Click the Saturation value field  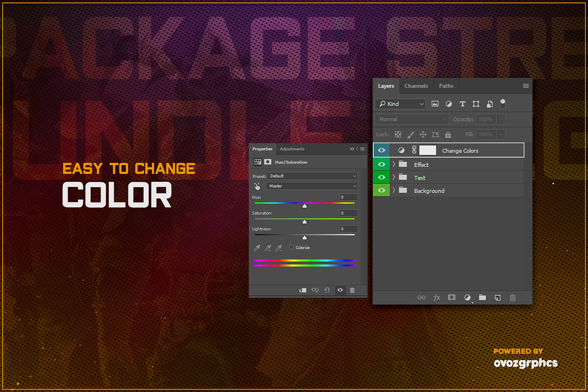click(x=348, y=213)
